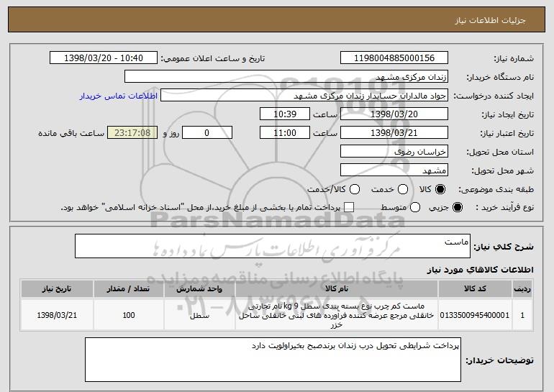Click the ایجاد کننده درخواست field

304,96
